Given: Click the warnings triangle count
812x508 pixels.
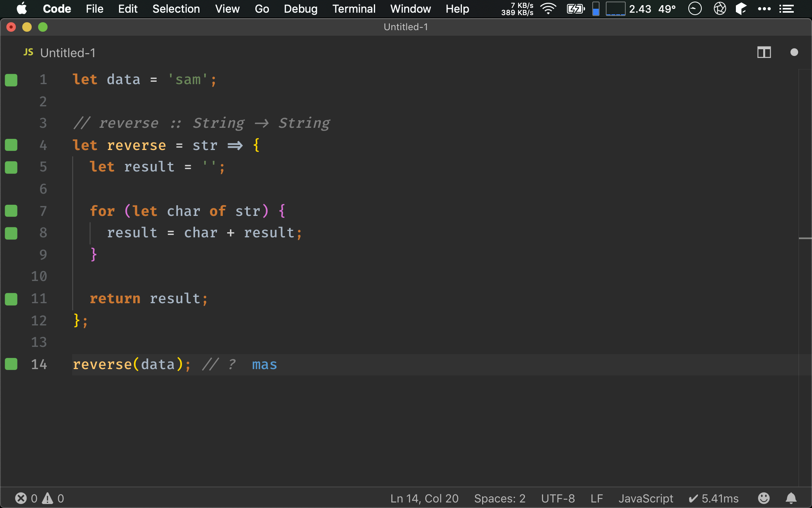Looking at the screenshot, I should [53, 498].
